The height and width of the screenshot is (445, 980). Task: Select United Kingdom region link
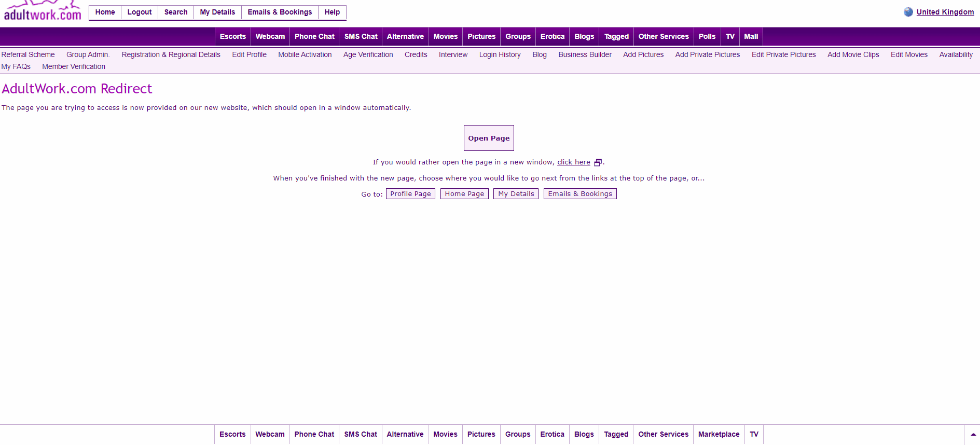tap(945, 12)
